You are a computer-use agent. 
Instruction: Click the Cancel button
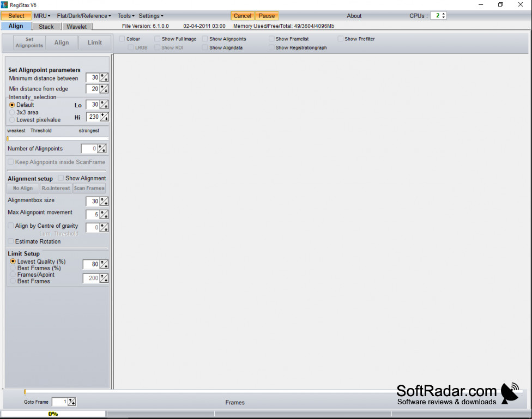(243, 16)
